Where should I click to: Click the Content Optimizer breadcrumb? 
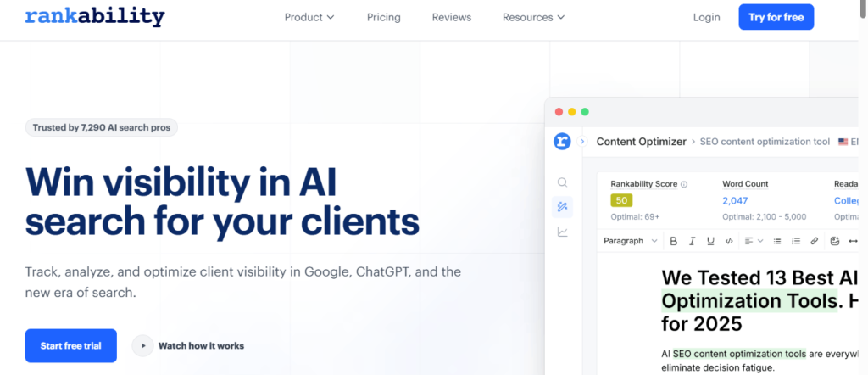tap(641, 141)
